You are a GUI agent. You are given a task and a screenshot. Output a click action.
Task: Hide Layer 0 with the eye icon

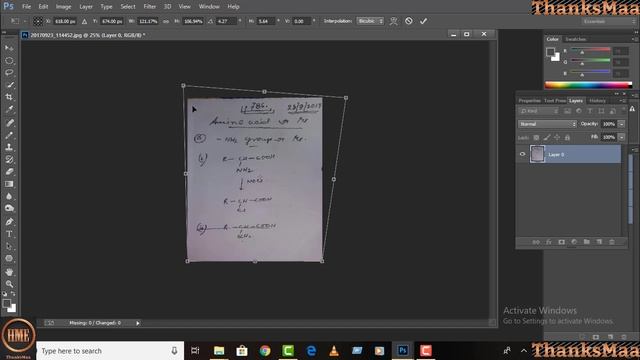pos(522,154)
